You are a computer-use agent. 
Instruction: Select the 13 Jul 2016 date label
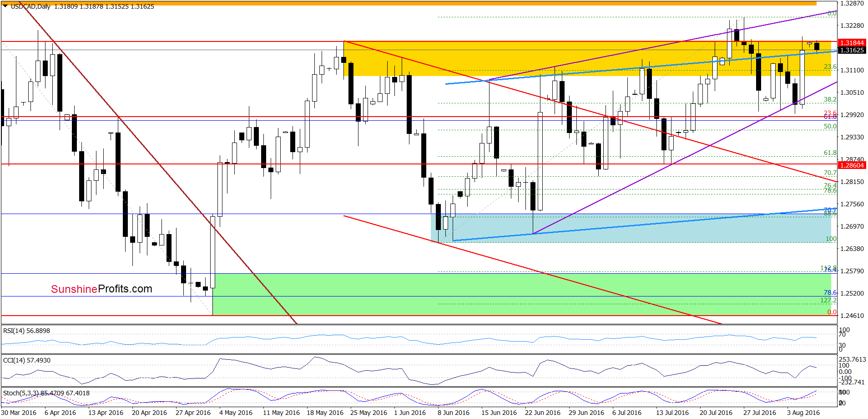(x=672, y=413)
